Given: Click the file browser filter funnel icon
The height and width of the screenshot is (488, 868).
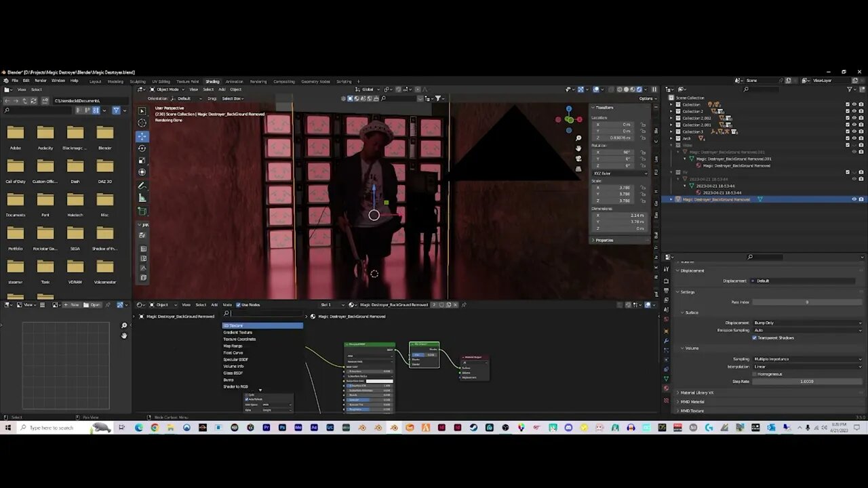Looking at the screenshot, I should coord(116,110).
